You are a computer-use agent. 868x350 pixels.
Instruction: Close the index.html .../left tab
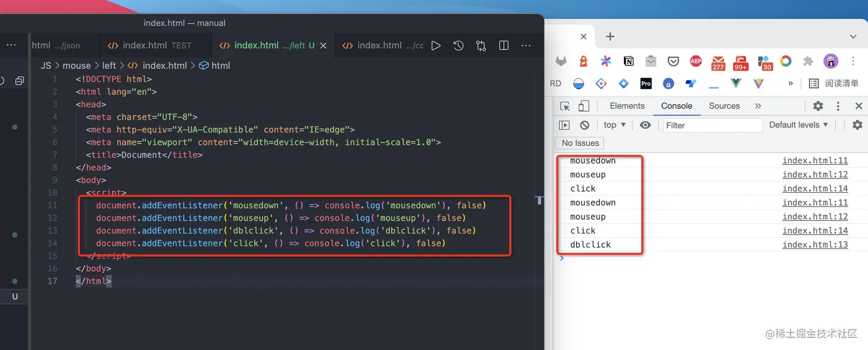click(x=324, y=45)
